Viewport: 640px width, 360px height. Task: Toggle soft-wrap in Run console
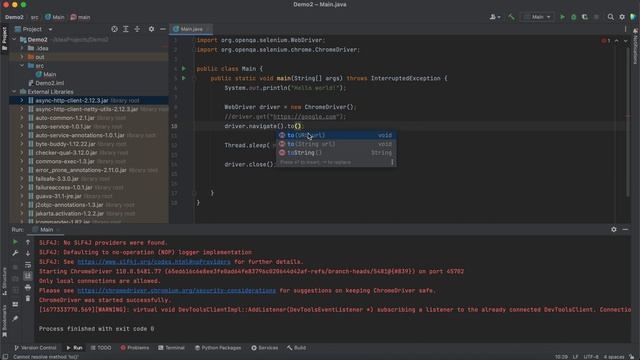coord(28,265)
